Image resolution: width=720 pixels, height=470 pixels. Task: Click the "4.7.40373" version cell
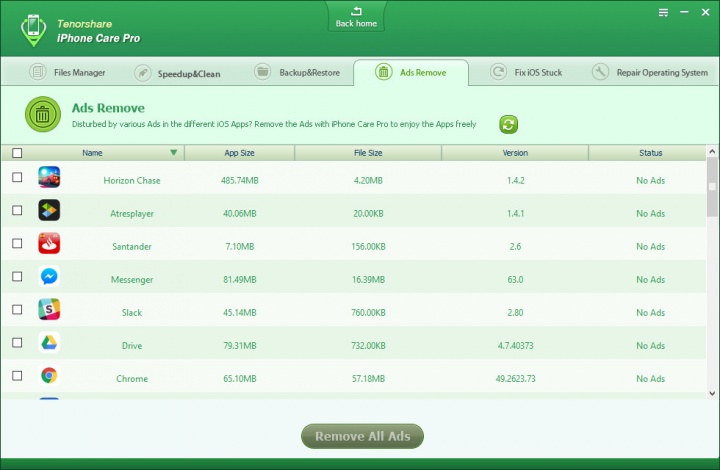pos(515,346)
